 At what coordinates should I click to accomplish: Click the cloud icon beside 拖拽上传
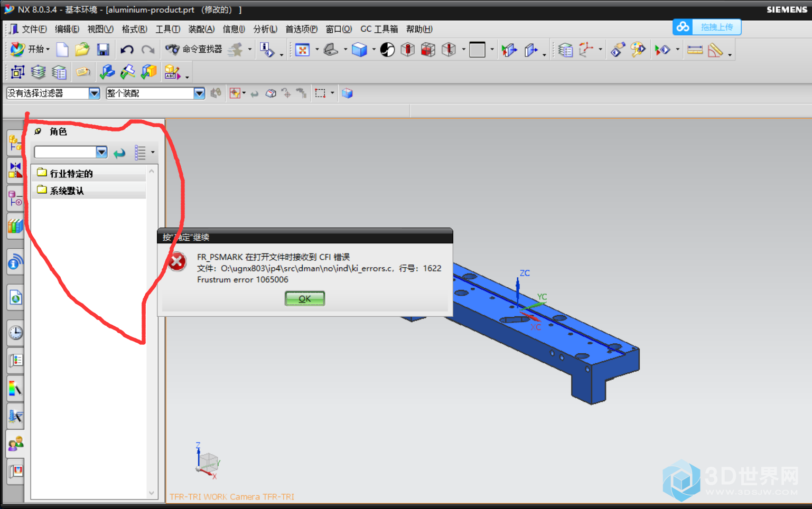coord(683,27)
